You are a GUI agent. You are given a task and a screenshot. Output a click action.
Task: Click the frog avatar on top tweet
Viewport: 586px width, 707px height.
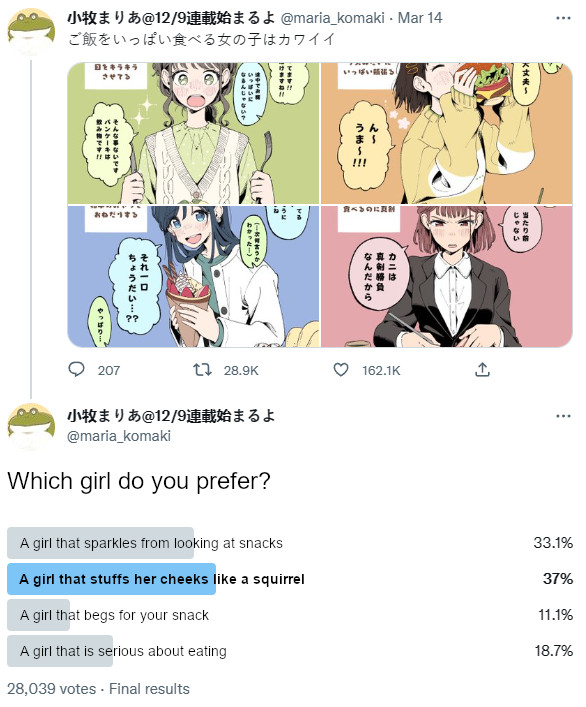31,32
